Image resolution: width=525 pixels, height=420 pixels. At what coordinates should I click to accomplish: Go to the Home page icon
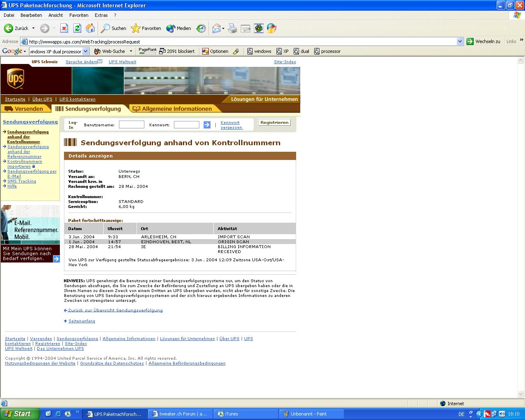click(x=90, y=28)
